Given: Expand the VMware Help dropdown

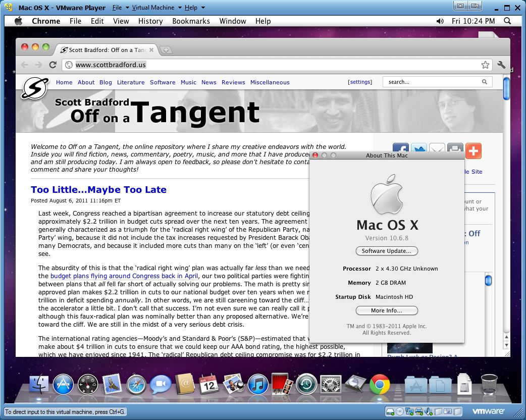Looking at the screenshot, I should click(x=194, y=8).
